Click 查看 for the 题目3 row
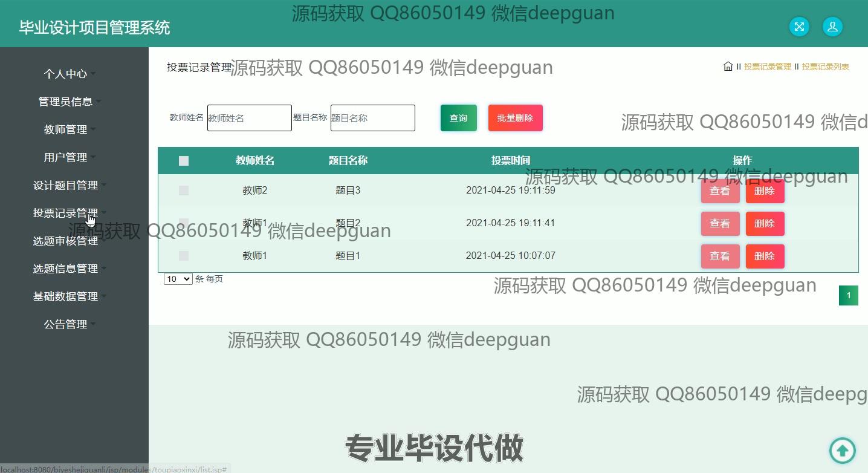 coord(720,191)
